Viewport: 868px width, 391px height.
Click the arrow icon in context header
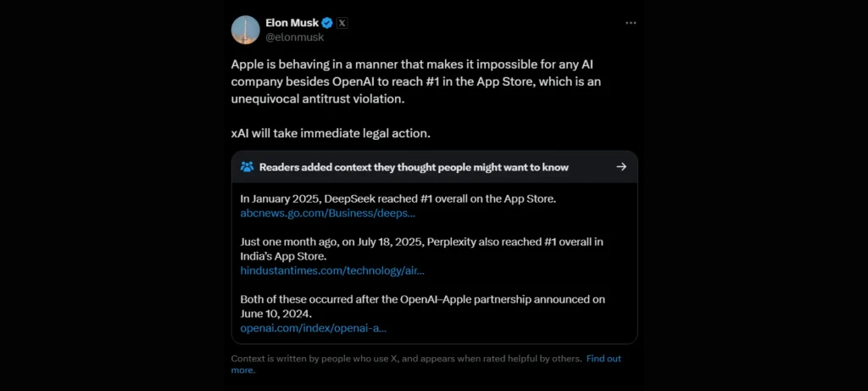point(621,167)
